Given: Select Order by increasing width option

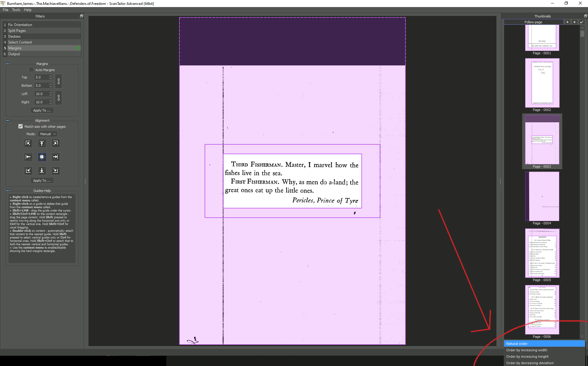Looking at the screenshot, I should (526, 350).
